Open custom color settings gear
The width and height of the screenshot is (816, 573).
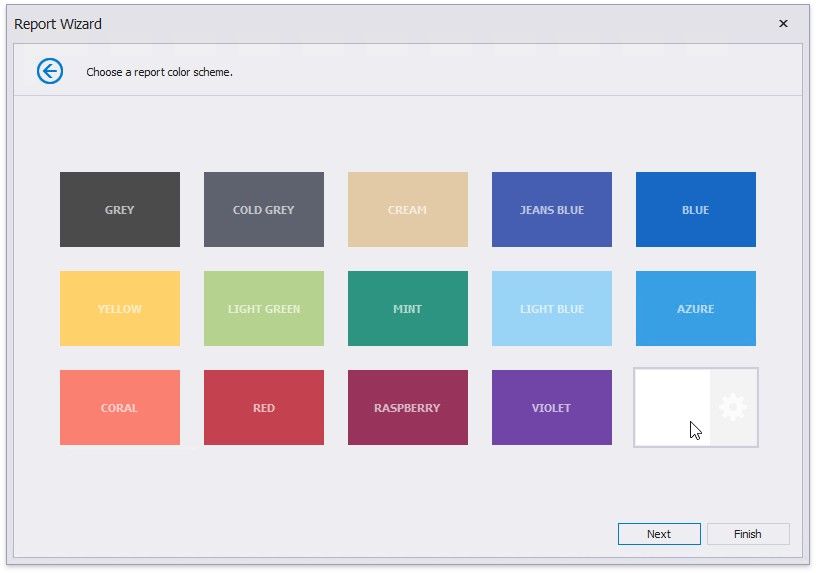[733, 407]
